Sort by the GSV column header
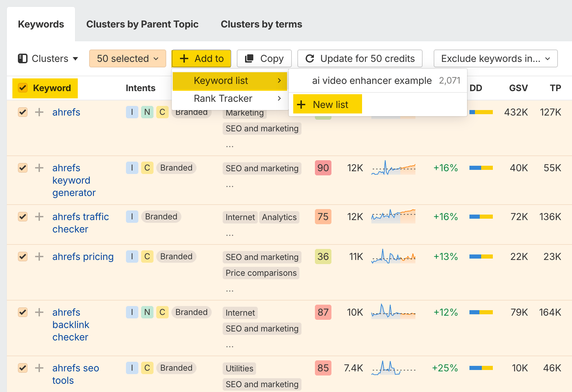The height and width of the screenshot is (392, 572). point(518,88)
